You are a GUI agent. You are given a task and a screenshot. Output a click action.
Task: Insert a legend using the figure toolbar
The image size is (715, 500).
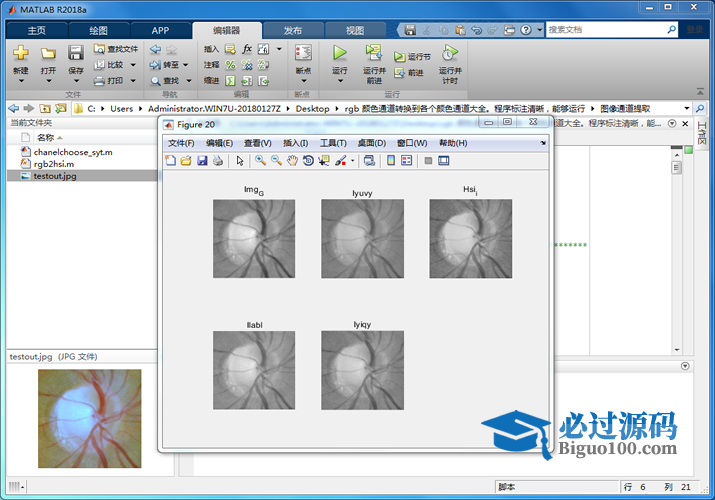[407, 160]
